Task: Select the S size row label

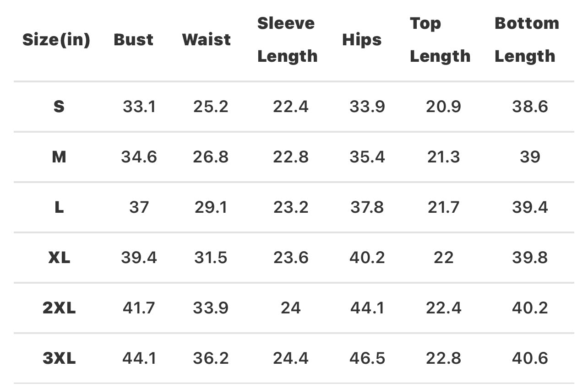Action: pos(59,107)
